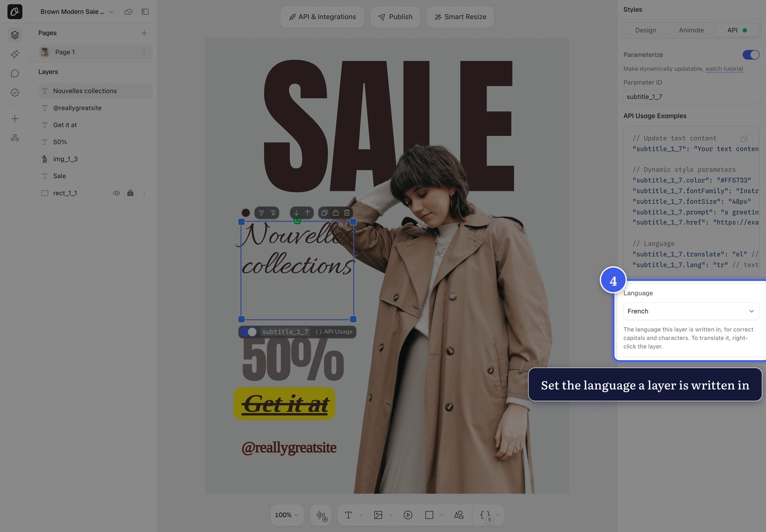Select the shapes tool in bottom toolbar

[x=458, y=515]
